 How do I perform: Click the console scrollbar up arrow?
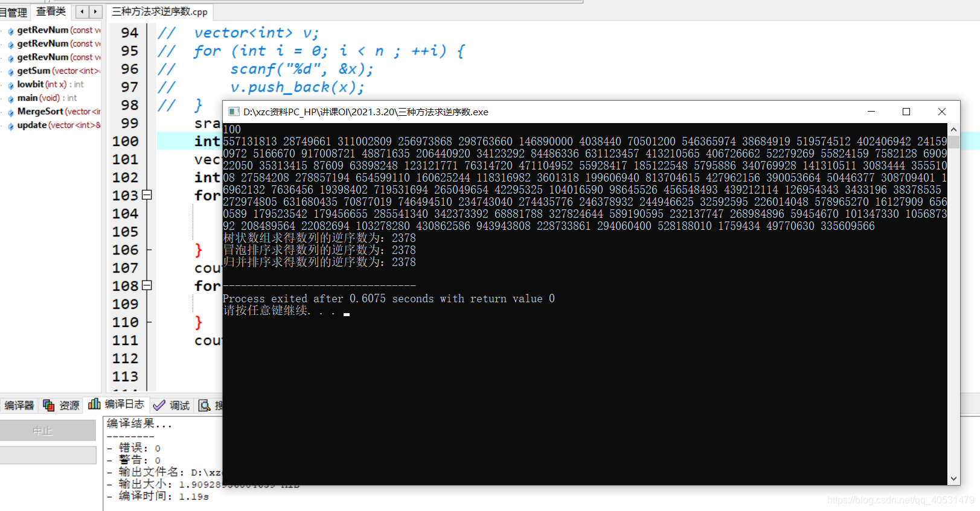tap(953, 130)
